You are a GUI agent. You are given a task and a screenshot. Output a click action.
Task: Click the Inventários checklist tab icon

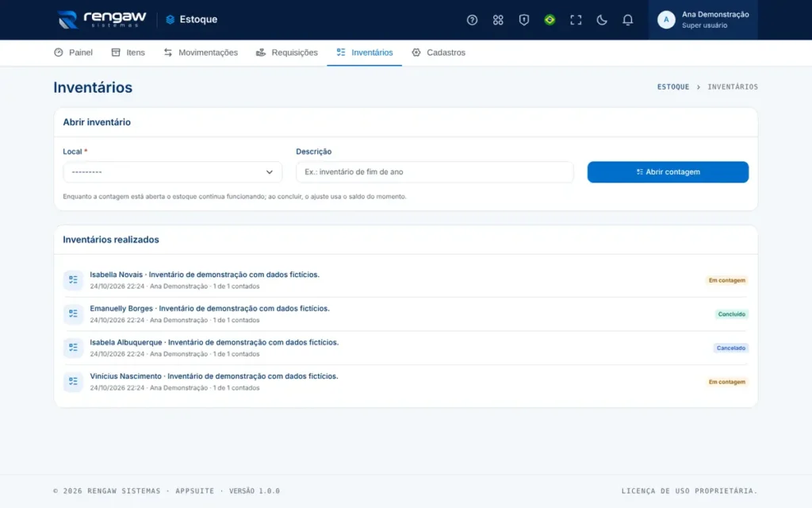(341, 52)
